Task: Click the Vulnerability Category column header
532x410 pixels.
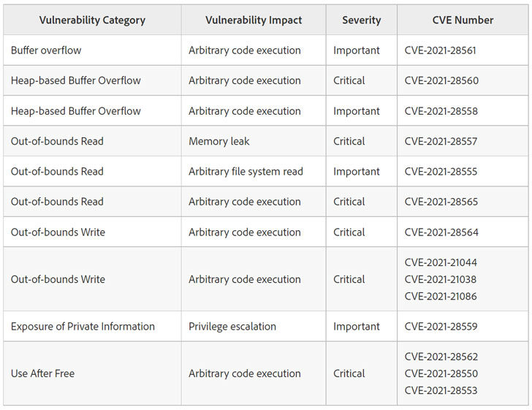Action: click(91, 20)
